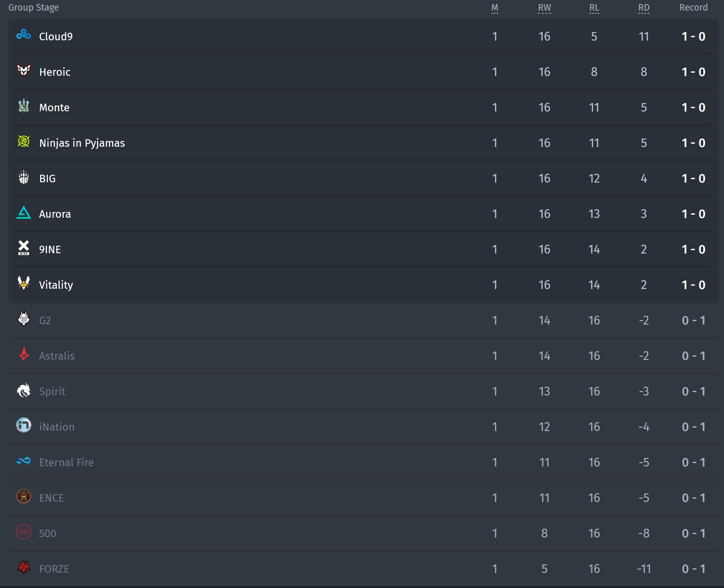Click the Heroic team logo
This screenshot has width=724, height=588.
click(24, 70)
